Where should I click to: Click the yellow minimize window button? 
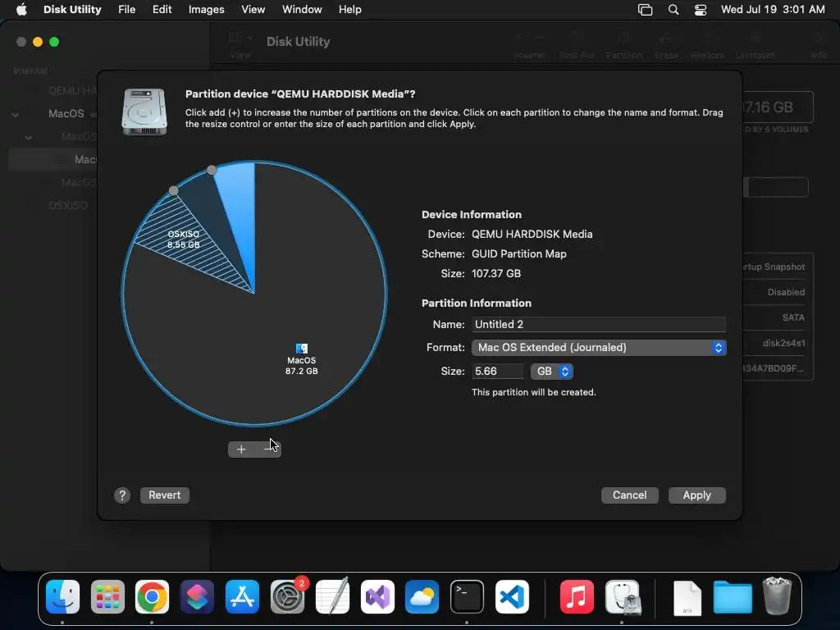(38, 42)
